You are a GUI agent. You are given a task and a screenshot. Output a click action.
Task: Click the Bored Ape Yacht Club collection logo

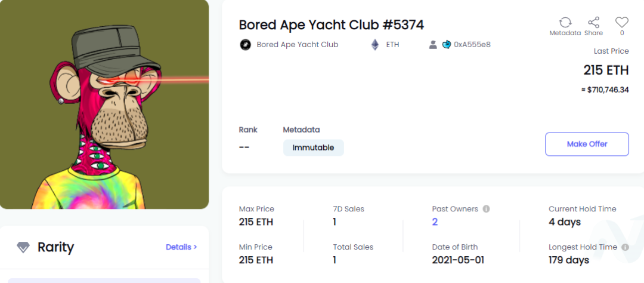point(245,44)
